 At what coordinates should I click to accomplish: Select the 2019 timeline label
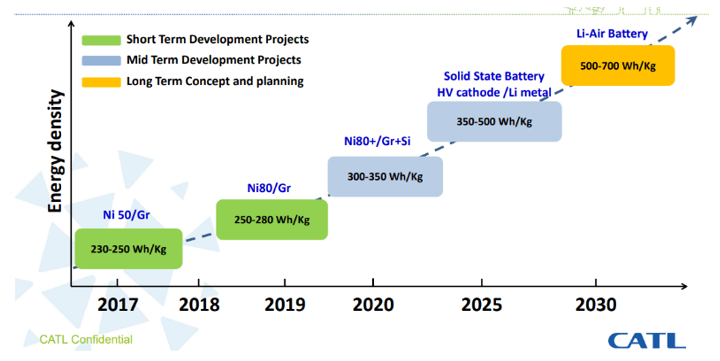pos(285,305)
